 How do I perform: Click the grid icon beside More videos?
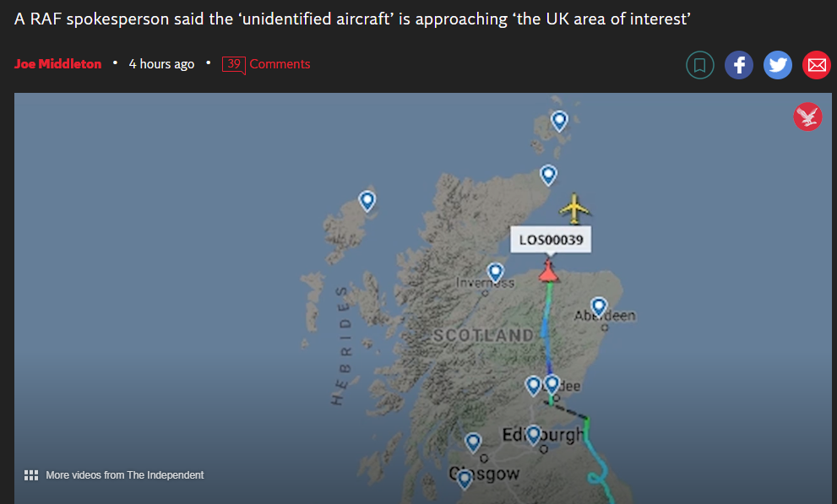[x=31, y=475]
